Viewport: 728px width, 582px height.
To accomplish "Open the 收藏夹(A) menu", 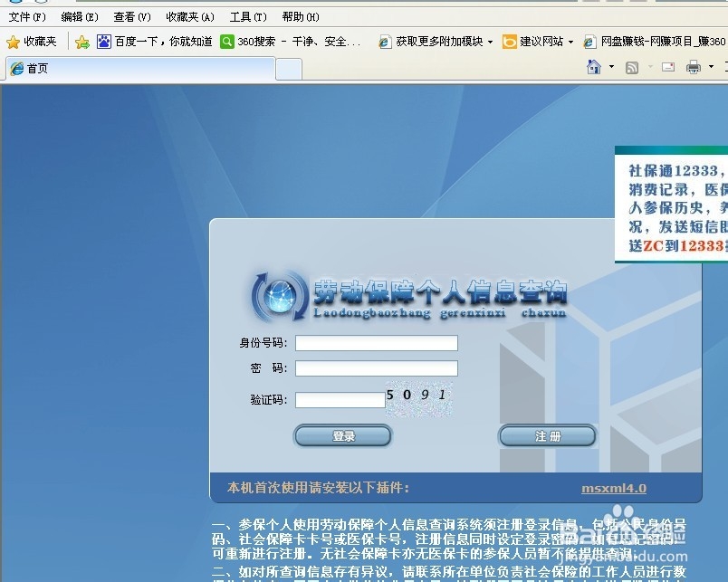I will tap(190, 17).
